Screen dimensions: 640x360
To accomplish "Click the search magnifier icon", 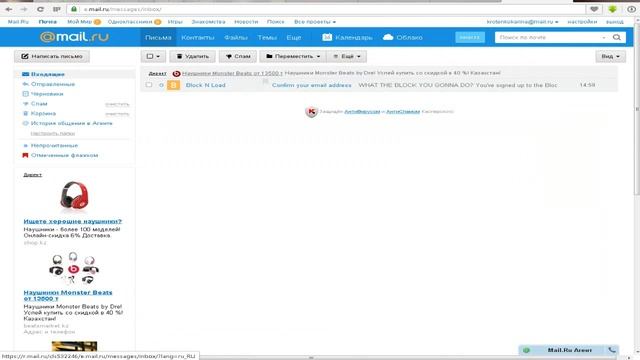I will [617, 37].
